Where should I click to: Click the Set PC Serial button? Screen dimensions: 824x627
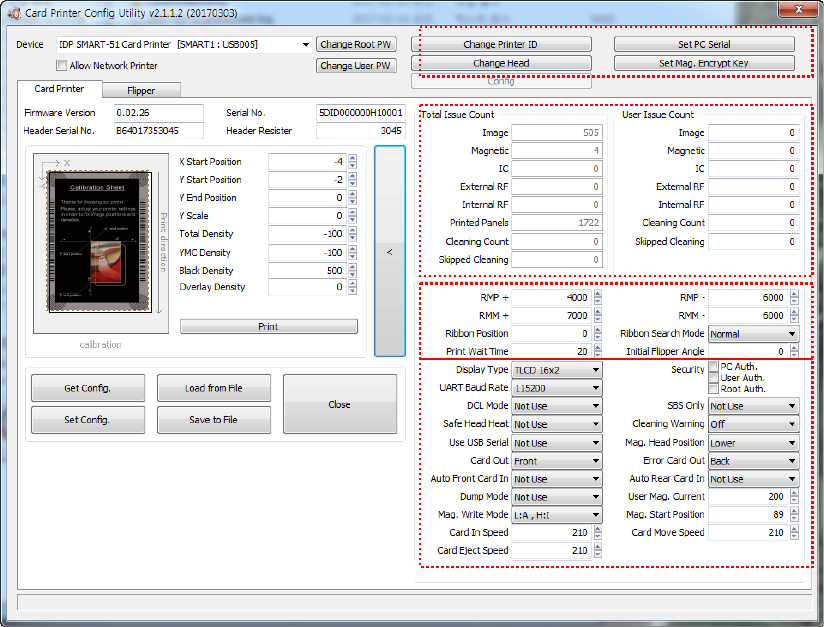pos(704,45)
